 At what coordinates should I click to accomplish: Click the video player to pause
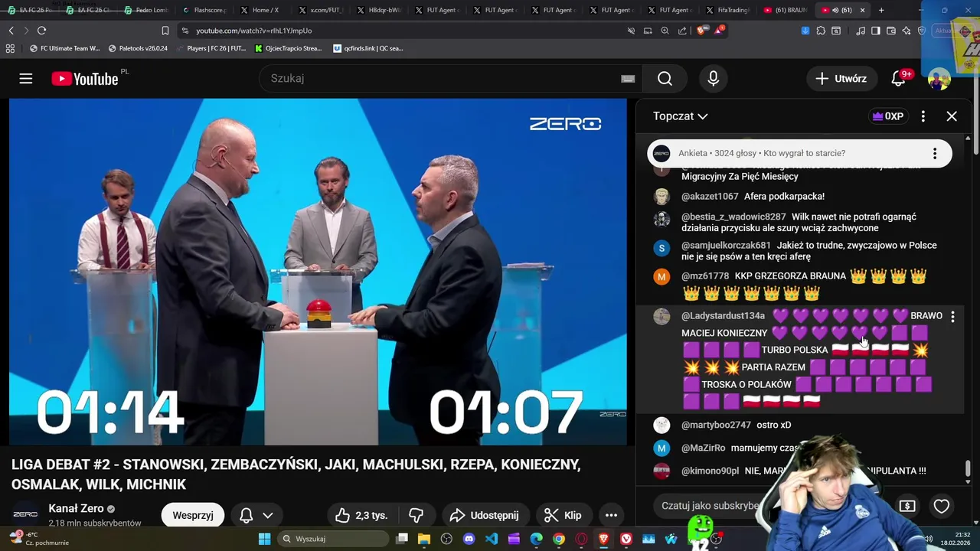318,272
